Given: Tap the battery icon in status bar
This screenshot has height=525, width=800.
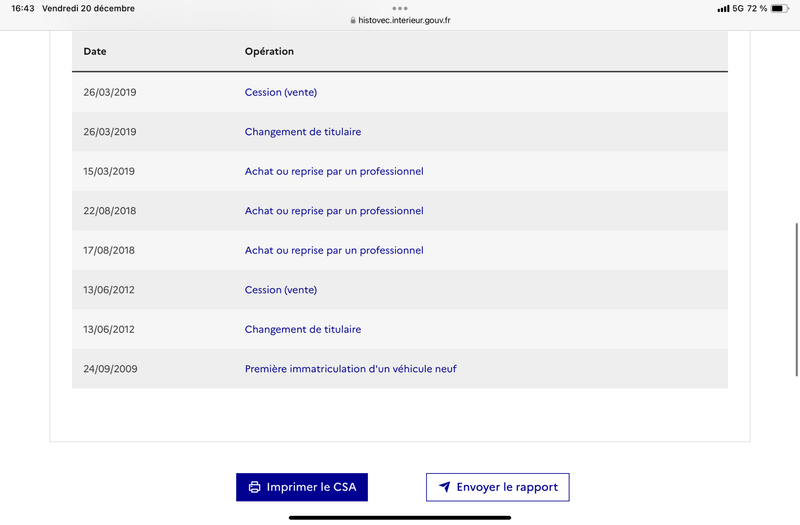Looking at the screenshot, I should coord(780,8).
